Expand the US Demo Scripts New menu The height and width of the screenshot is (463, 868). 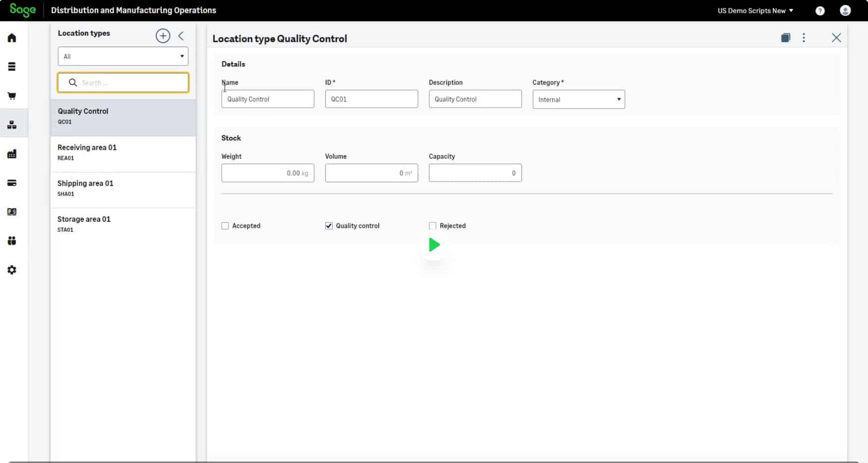coord(755,10)
